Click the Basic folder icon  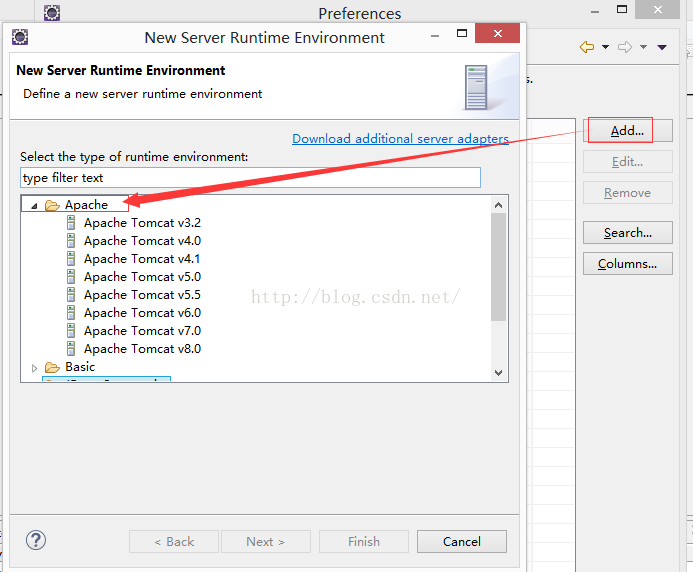click(x=52, y=367)
